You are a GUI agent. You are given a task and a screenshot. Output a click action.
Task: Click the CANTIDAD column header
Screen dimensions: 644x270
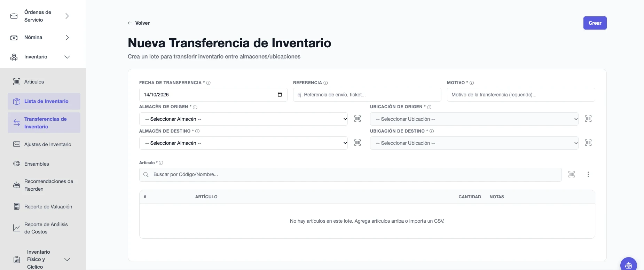(x=470, y=197)
